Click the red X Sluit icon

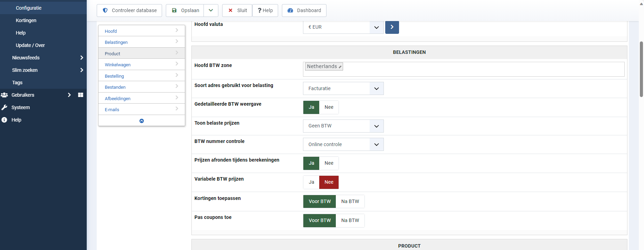click(x=230, y=10)
